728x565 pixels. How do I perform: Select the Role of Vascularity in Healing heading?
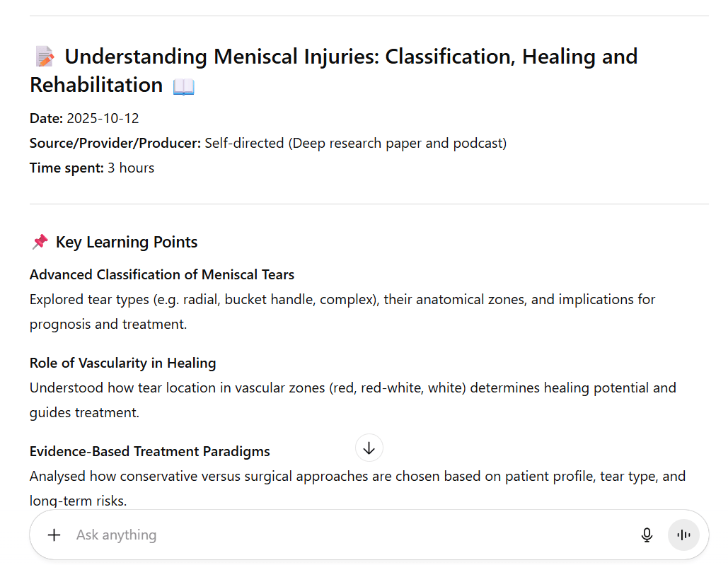click(x=122, y=362)
